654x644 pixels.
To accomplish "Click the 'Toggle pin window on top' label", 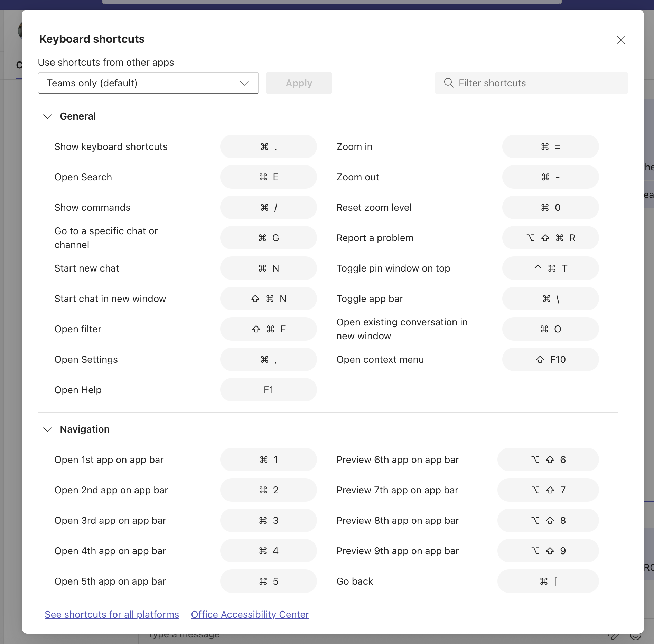I will coord(393,268).
